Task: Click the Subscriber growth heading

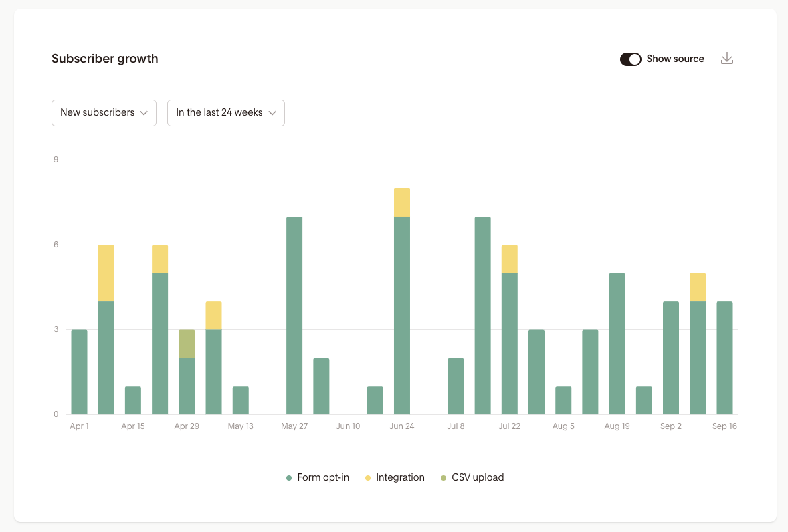Action: pos(104,59)
